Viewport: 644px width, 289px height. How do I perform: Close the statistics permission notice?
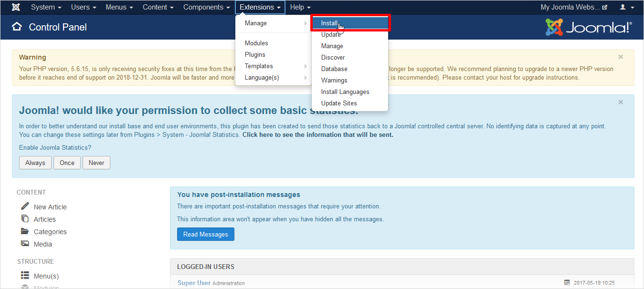click(x=621, y=102)
